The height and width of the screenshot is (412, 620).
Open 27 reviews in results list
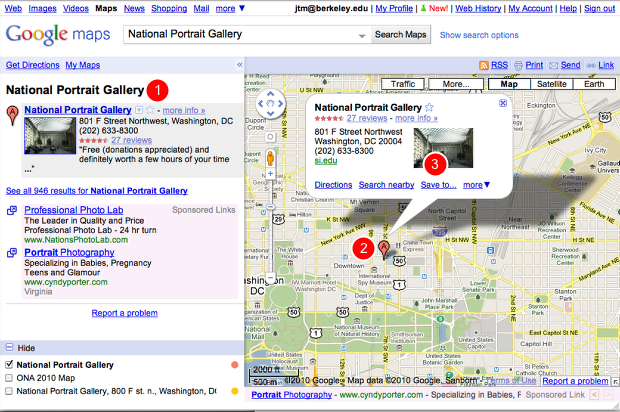pyautogui.click(x=131, y=140)
